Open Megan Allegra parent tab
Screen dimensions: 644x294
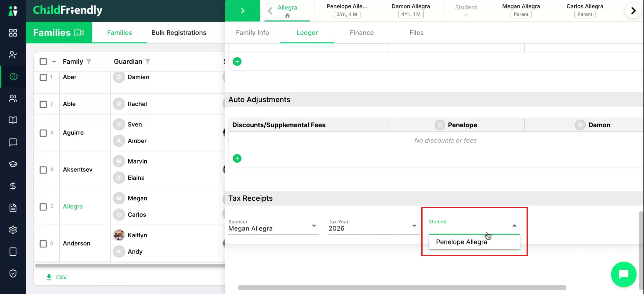[x=521, y=10]
